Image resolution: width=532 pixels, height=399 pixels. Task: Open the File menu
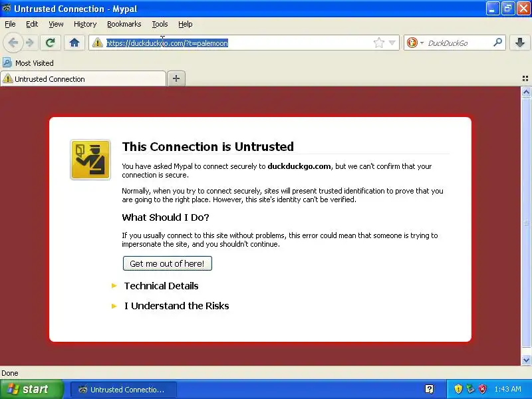10,24
